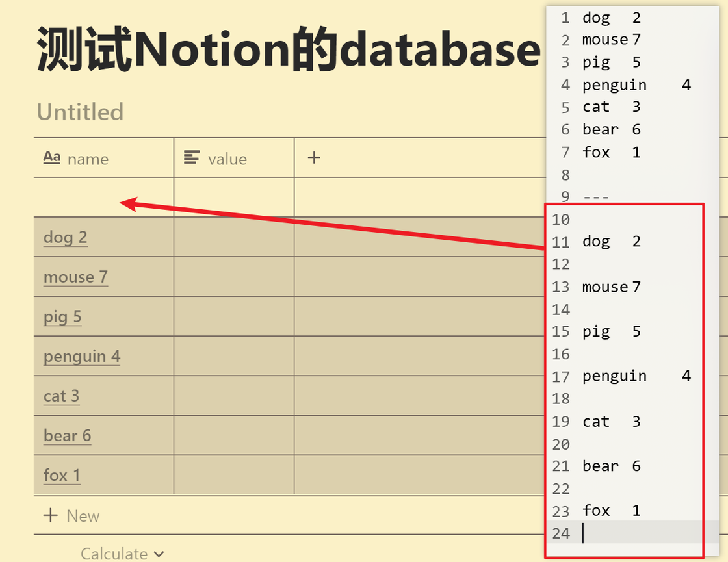This screenshot has height=562, width=728.
Task: Open the 'mouse 7' row
Action: 75,277
